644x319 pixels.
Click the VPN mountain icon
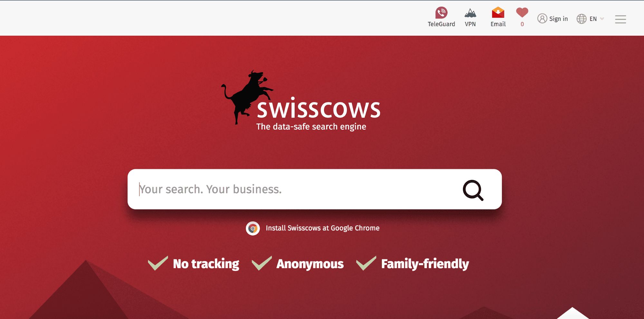coord(470,13)
